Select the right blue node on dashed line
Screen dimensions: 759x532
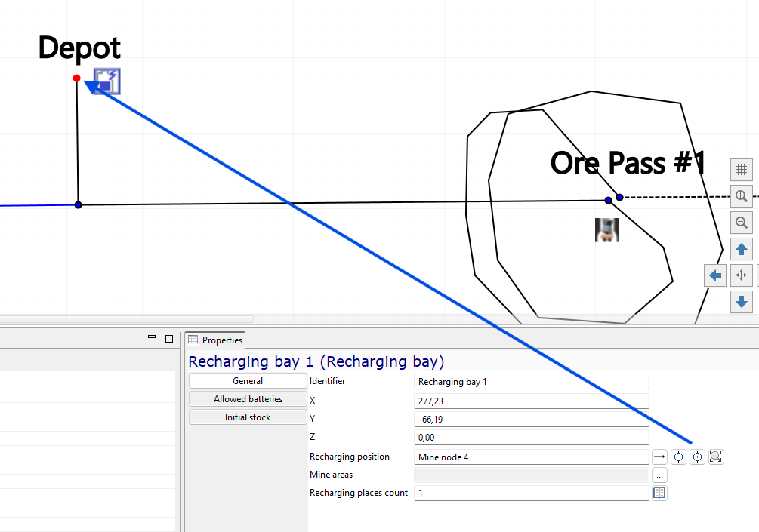[x=619, y=197]
